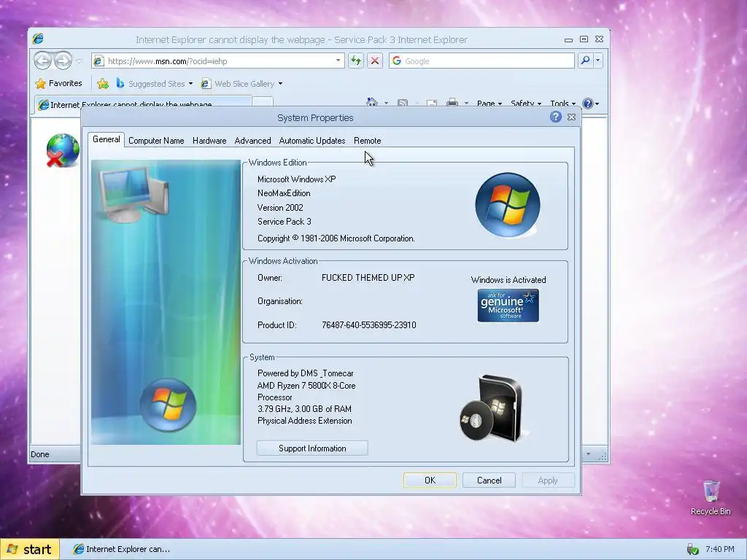This screenshot has width=747, height=560.
Task: Click the System Properties help question icon
Action: [555, 117]
